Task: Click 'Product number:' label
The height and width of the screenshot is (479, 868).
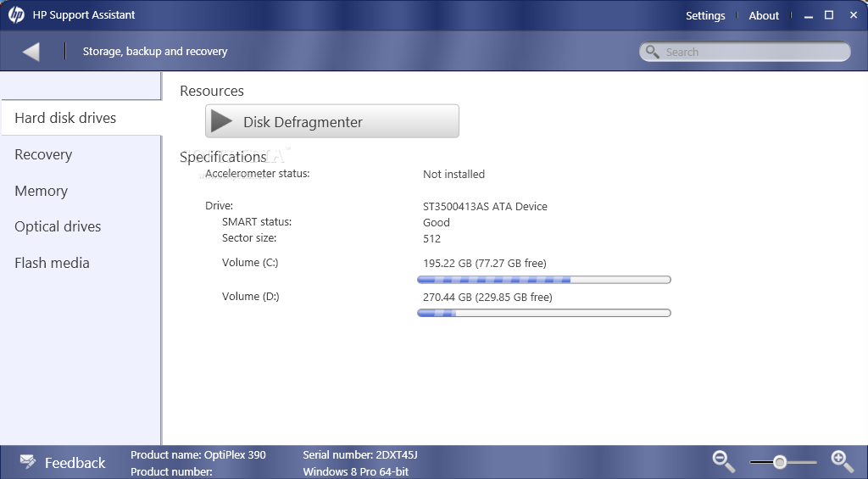Action: (x=171, y=472)
